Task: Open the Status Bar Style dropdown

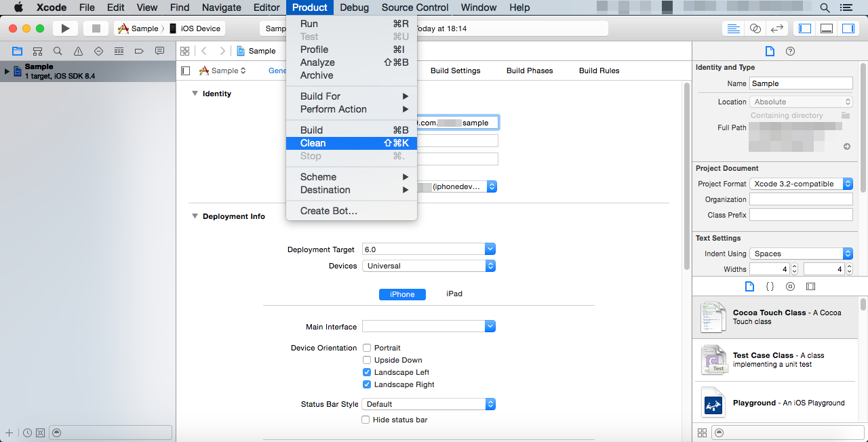Action: coord(429,404)
